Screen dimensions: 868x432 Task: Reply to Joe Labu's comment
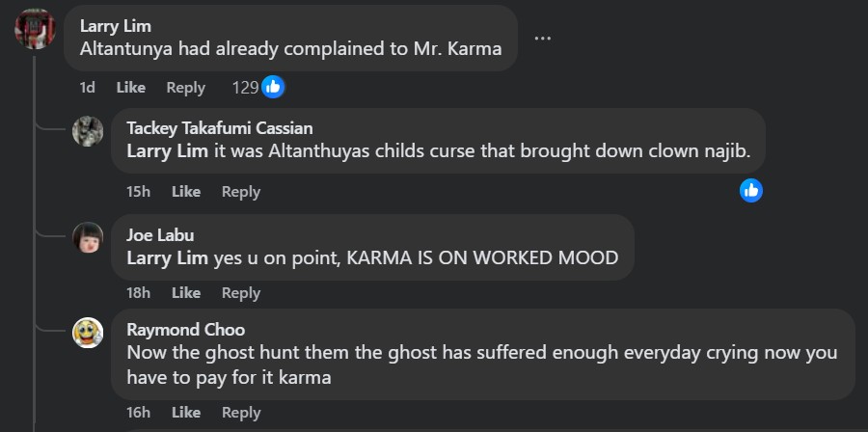pos(241,293)
